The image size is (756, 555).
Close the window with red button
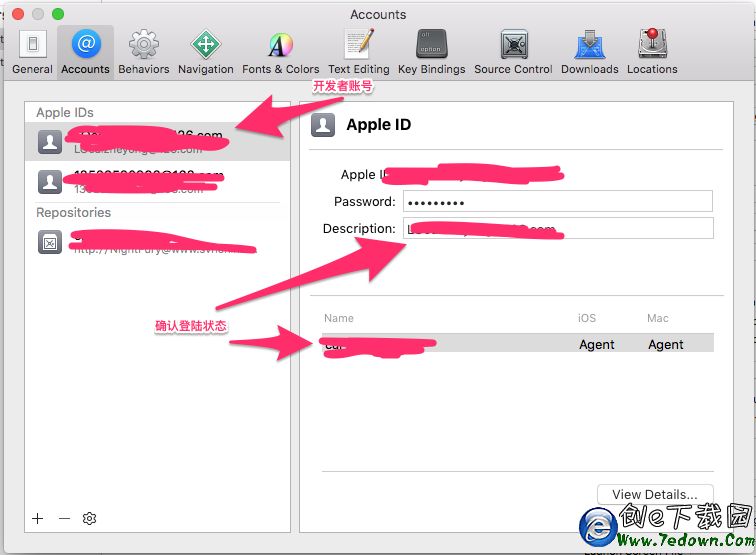[18, 14]
